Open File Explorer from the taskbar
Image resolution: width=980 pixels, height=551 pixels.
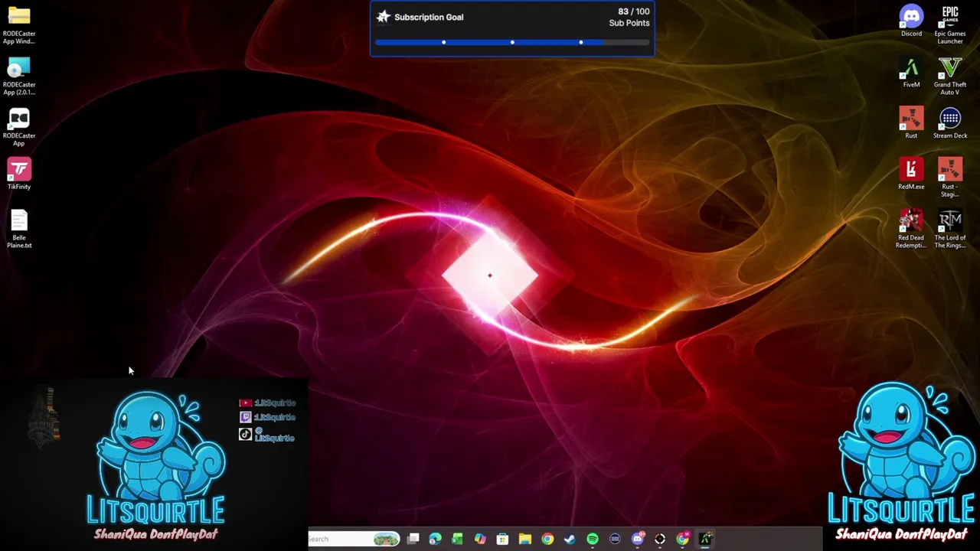tap(525, 539)
